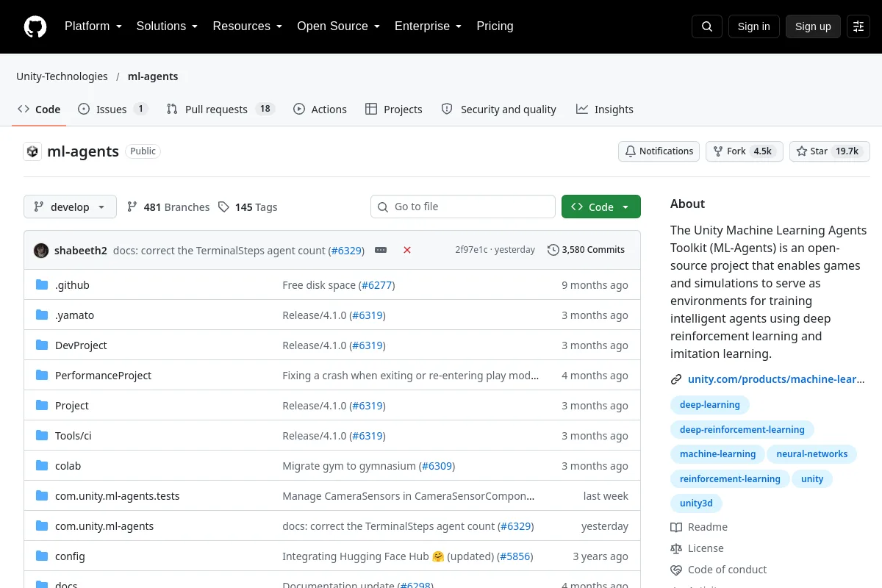Open the green Code dropdown button

click(601, 207)
